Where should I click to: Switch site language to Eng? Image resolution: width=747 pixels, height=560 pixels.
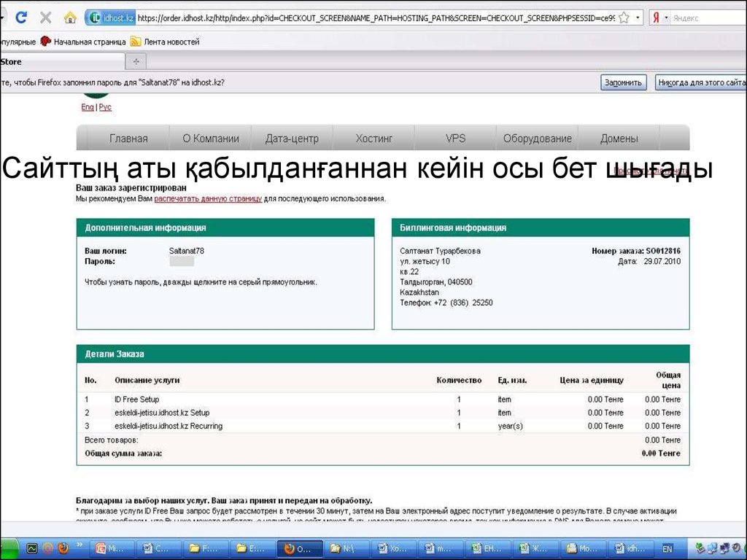pos(88,107)
